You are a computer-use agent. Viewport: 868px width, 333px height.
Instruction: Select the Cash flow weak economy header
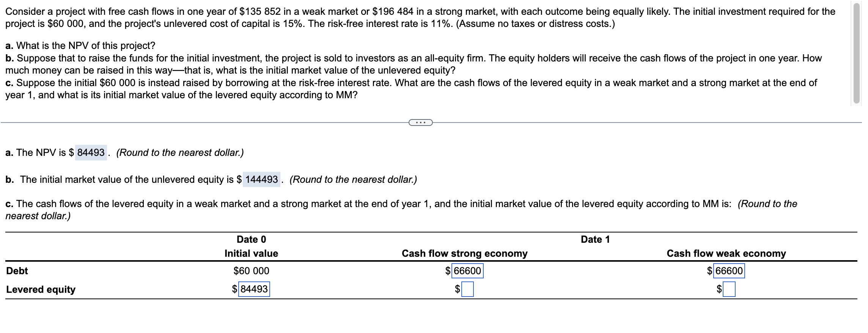726,253
